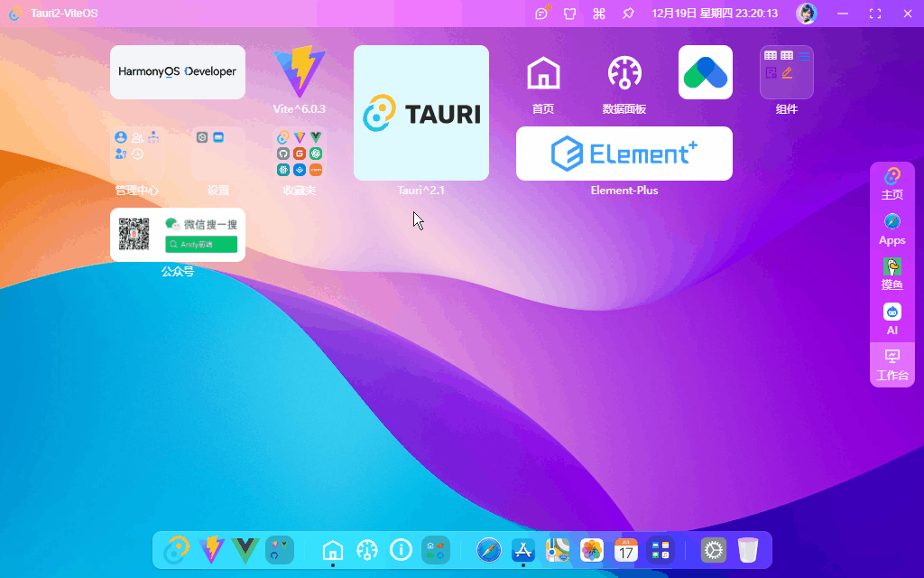The height and width of the screenshot is (578, 924).
Task: Select the 组件 components icon
Action: [786, 72]
